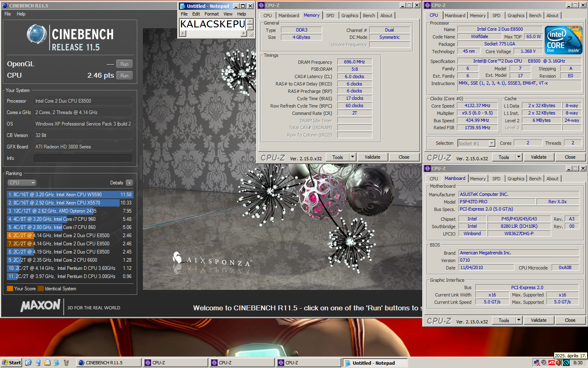Switch to CINEBENCH R11.5 taskbar button

click(109, 363)
